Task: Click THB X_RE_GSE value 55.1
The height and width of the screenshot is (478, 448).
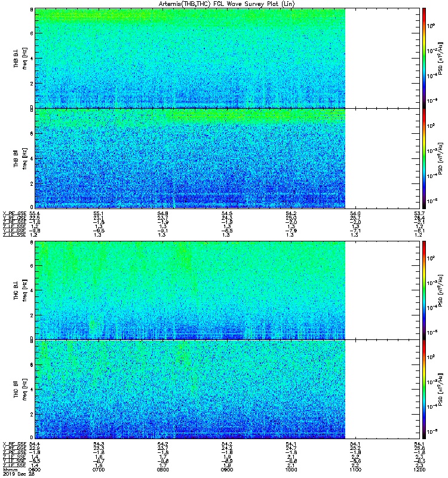Action: point(99,214)
